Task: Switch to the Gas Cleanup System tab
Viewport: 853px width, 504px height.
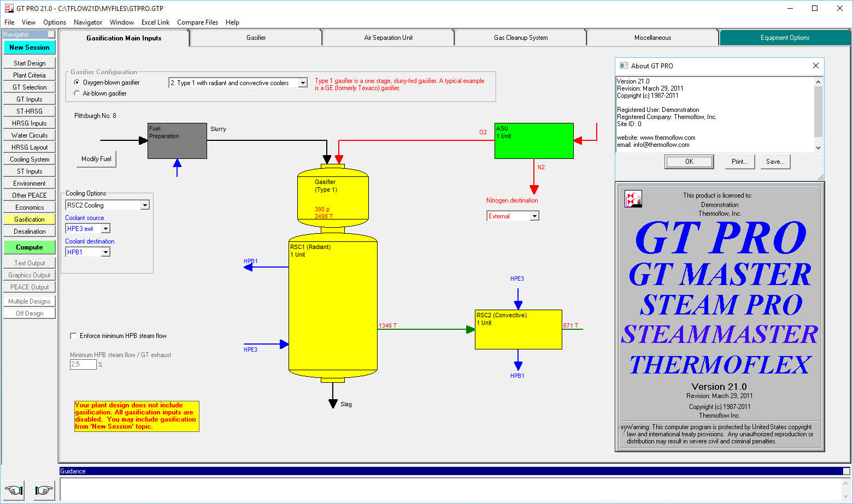Action: coord(521,38)
